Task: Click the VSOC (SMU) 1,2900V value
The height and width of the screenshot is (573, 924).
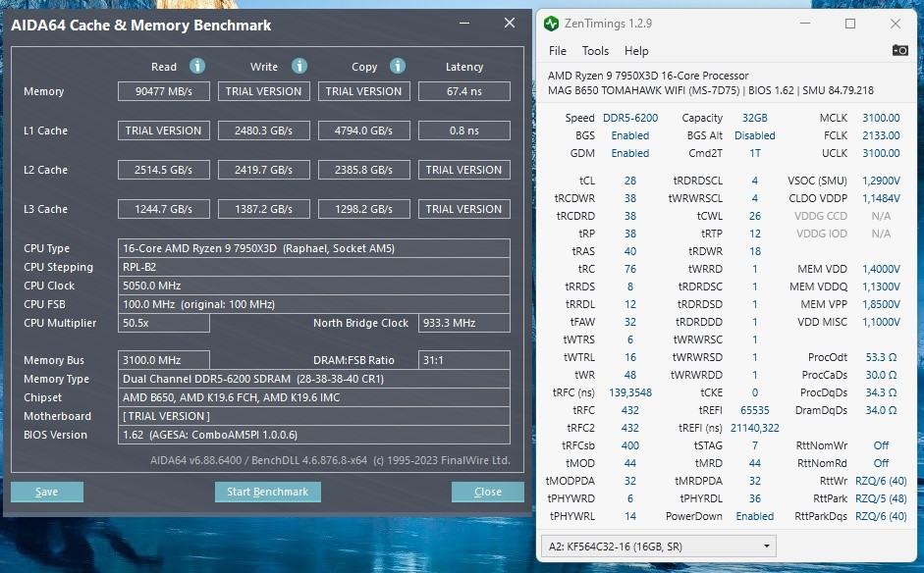Action: point(881,181)
